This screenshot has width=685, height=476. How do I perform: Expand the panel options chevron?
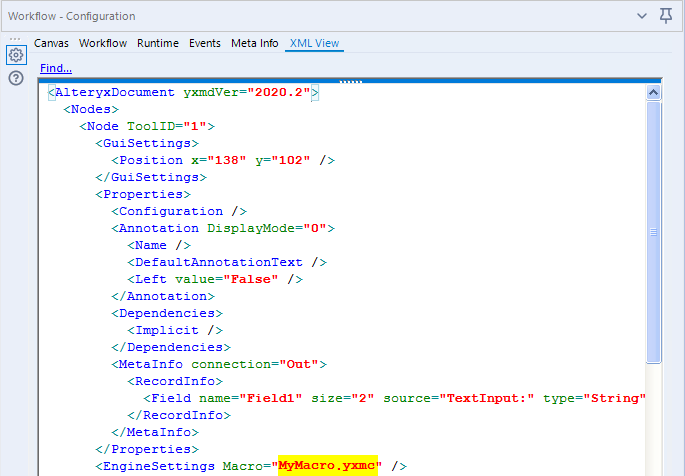point(642,16)
